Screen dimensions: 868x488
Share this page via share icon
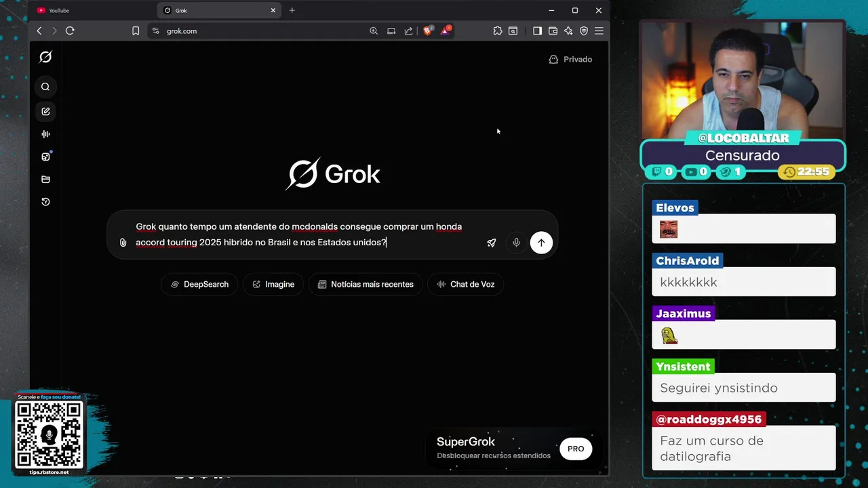pyautogui.click(x=408, y=30)
